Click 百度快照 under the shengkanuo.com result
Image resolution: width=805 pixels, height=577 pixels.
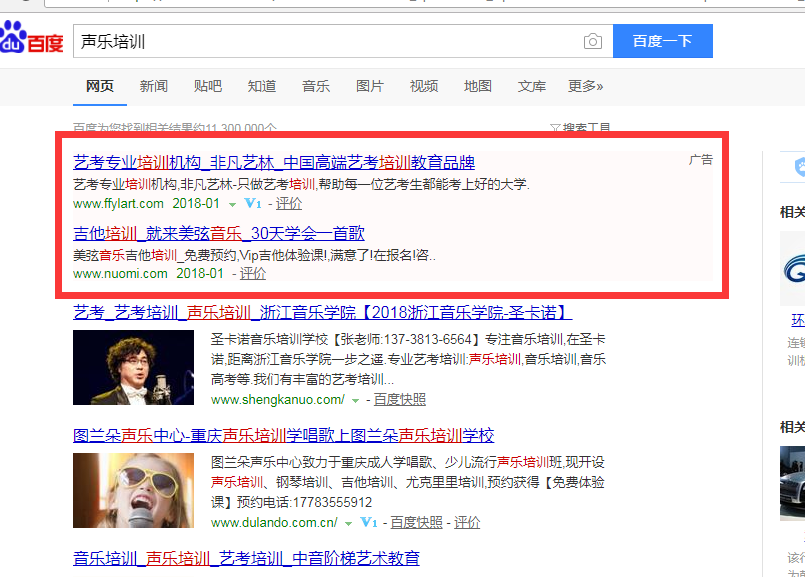(x=400, y=400)
